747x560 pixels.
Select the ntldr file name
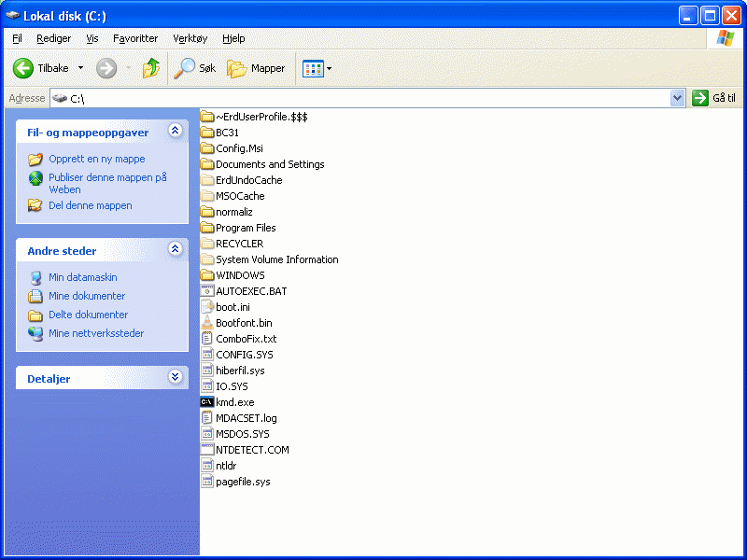pos(226,466)
